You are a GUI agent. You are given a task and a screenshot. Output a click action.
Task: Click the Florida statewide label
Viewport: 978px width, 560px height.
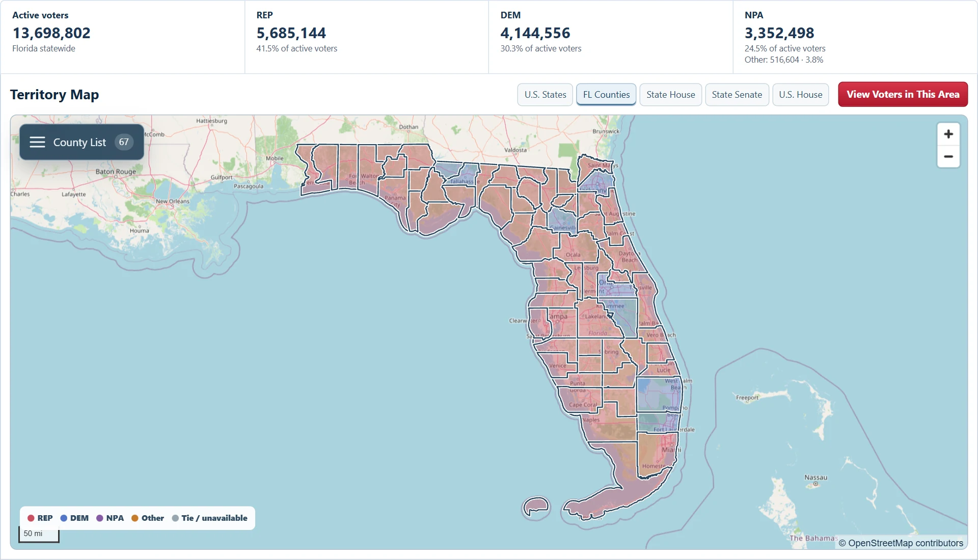point(44,48)
